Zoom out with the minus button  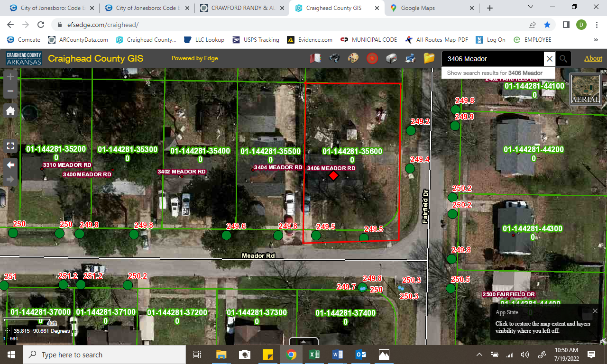click(10, 91)
